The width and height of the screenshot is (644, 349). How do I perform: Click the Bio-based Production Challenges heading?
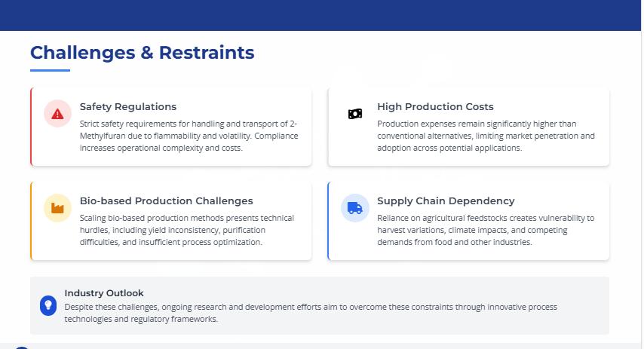(x=166, y=201)
